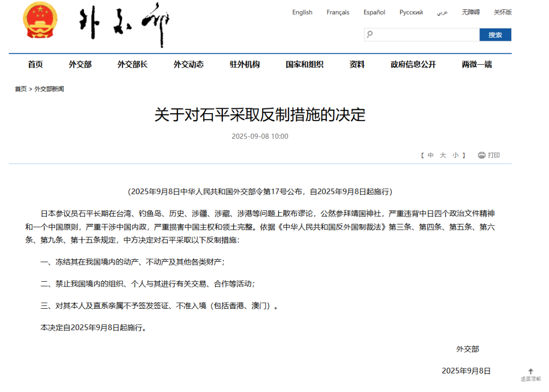Click the magnifier icon in search box
This screenshot has height=392, width=549.
click(370, 34)
